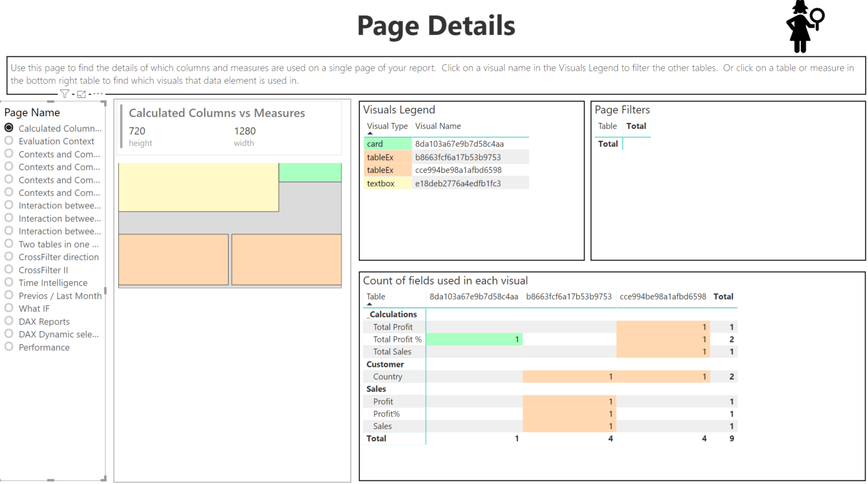Click the green card rectangle in layout
Screen dimensions: 868x484
[310, 172]
